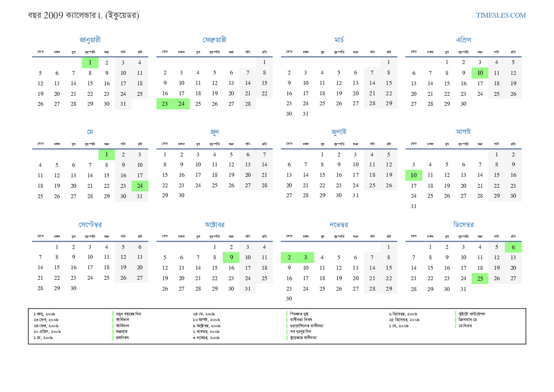Select highlighted November 3 date
This screenshot has height=392, width=554.
(306, 257)
